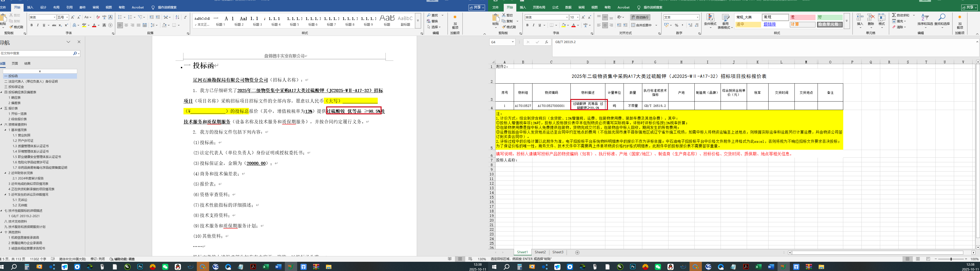The width and height of the screenshot is (980, 271).
Task: Open the 数据 tab in Excel
Action: click(568, 7)
